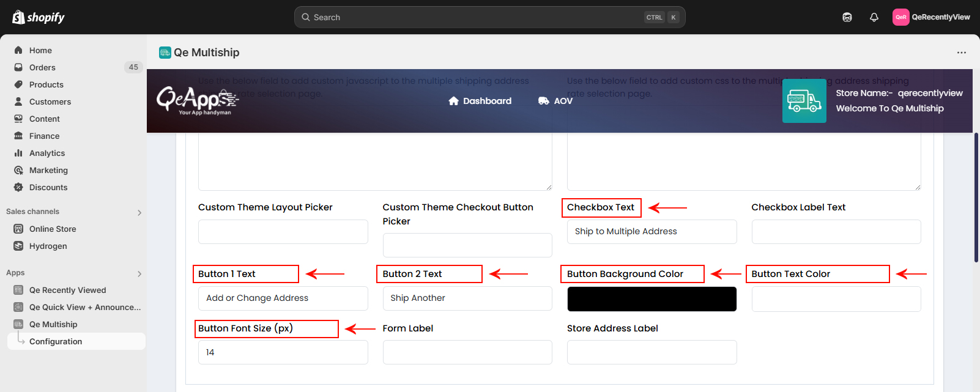Click the Customers person icon
This screenshot has width=980, height=392.
(18, 102)
